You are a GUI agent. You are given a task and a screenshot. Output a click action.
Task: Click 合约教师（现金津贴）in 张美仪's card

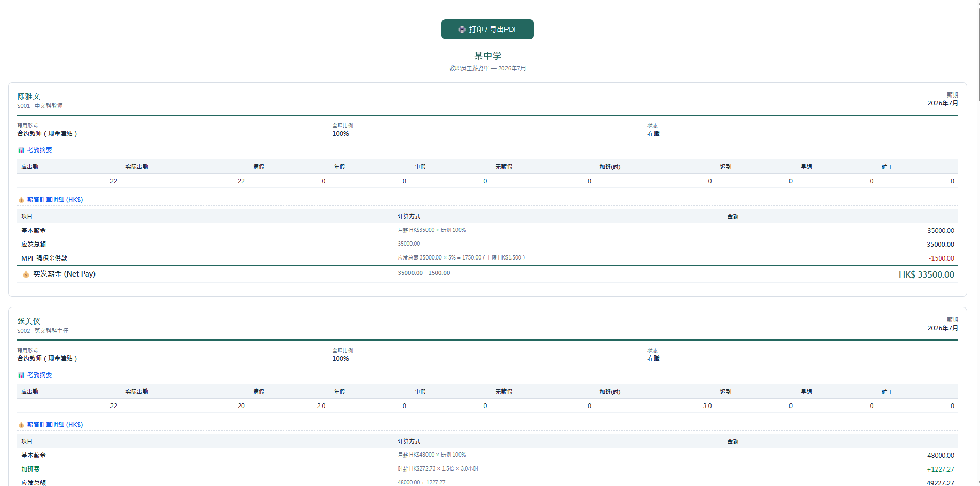point(47,359)
